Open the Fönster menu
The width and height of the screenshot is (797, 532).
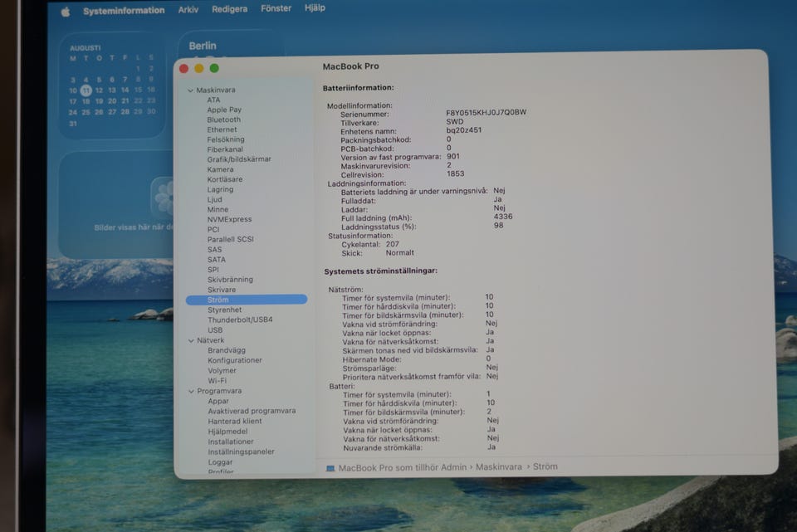point(276,8)
